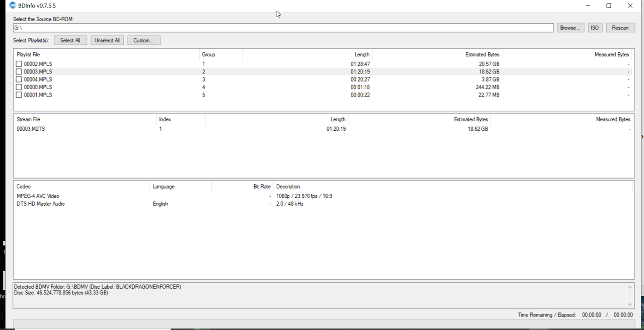The image size is (644, 330).
Task: Click the ISO button
Action: (595, 28)
